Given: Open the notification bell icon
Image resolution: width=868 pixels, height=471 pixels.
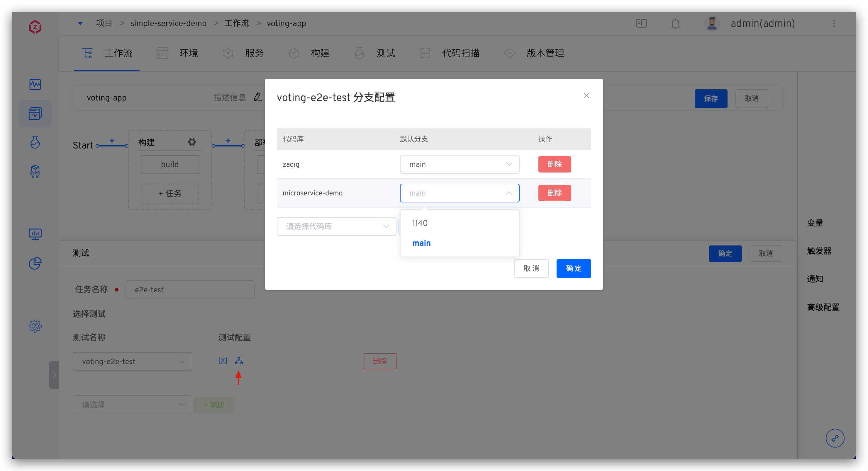Looking at the screenshot, I should [675, 23].
